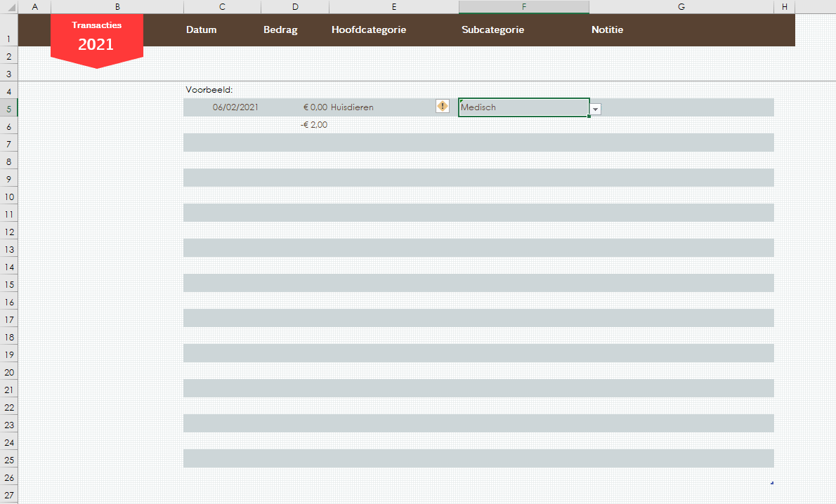
Task: Select row 21 header
Action: (x=9, y=390)
